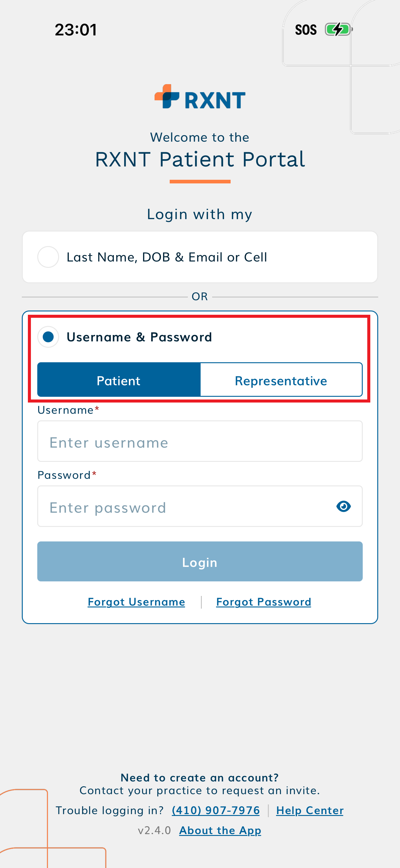
Task: Tap the battery charging status icon
Action: pos(338,30)
